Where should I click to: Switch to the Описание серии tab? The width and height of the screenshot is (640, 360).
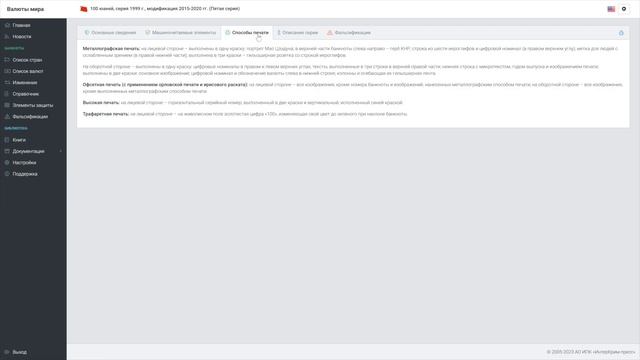point(297,33)
